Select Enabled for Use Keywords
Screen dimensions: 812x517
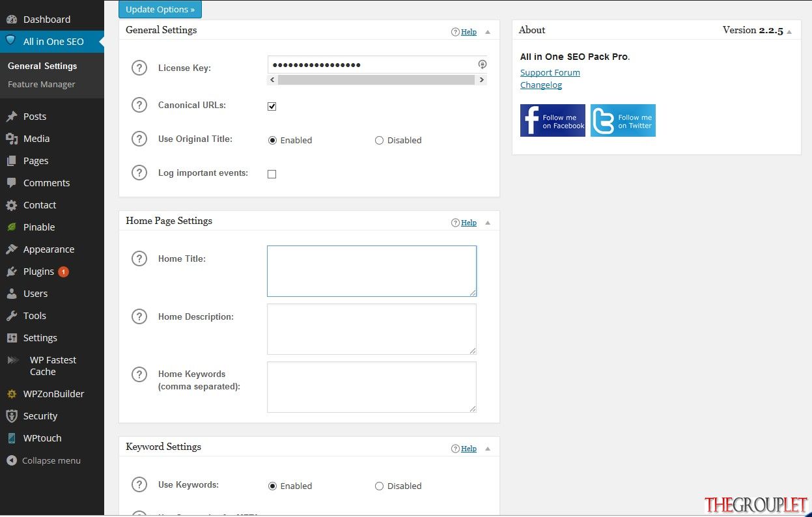click(x=272, y=486)
